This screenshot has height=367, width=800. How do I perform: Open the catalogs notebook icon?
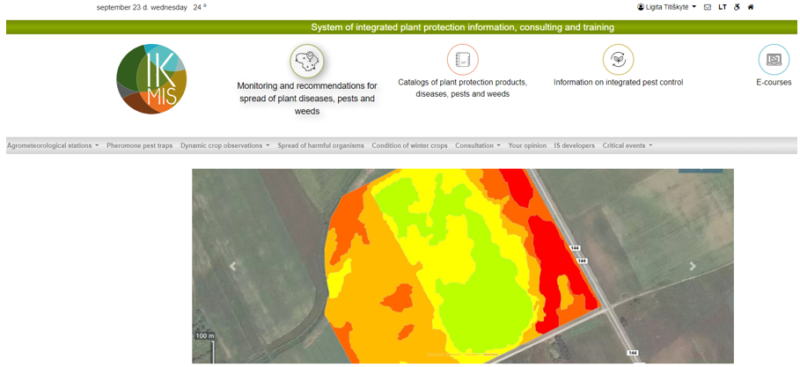tap(462, 60)
